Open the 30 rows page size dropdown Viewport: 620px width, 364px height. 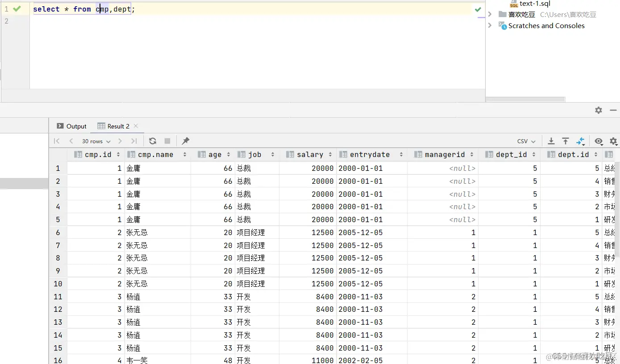point(96,141)
